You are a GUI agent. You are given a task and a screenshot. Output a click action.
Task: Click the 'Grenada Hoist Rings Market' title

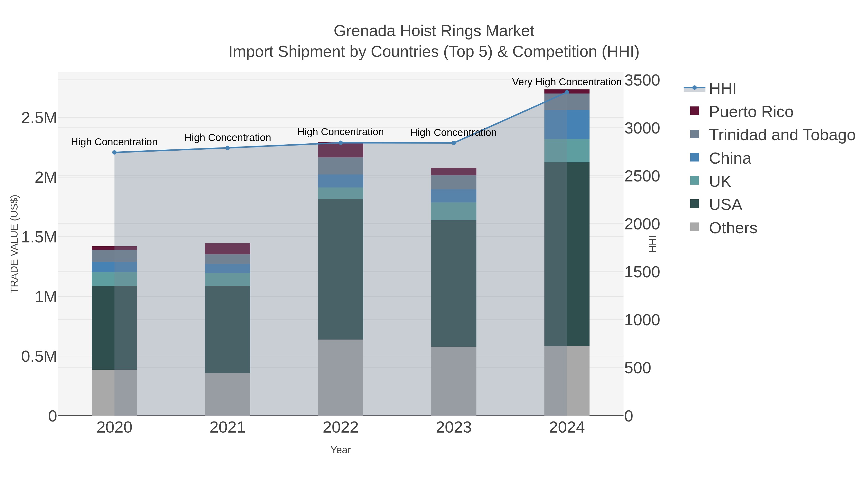(x=434, y=31)
